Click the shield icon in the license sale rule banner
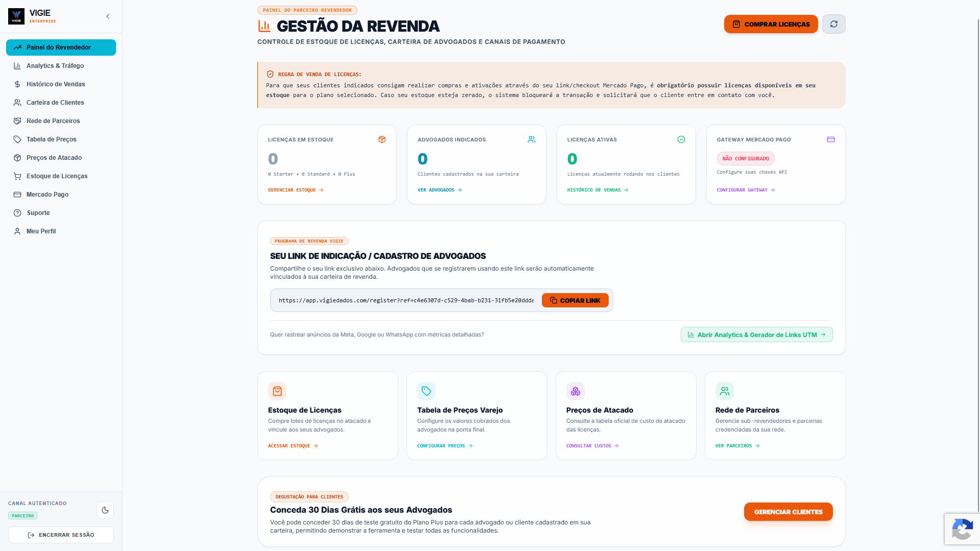Screen dimensions: 980x551 pyautogui.click(x=270, y=74)
